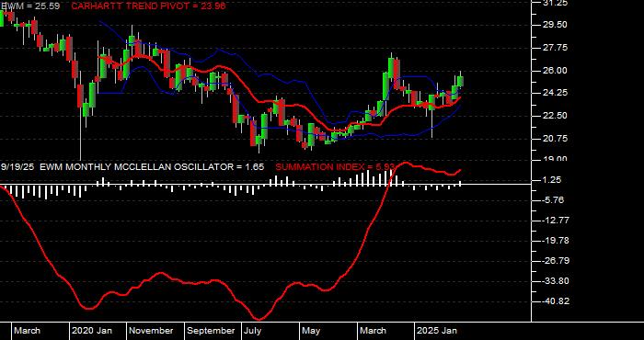Click the "March" label just before "2025 Jan"
644x340 pixels.
pos(373,331)
